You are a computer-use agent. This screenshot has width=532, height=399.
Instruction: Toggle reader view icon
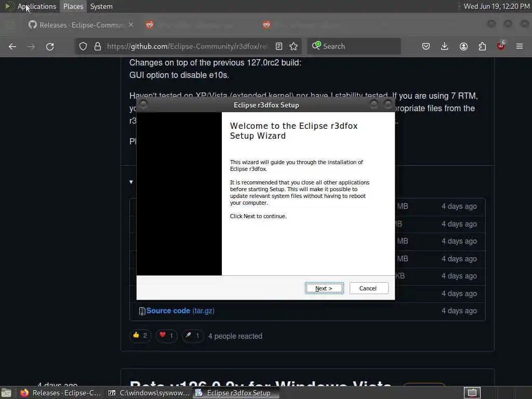click(x=279, y=46)
